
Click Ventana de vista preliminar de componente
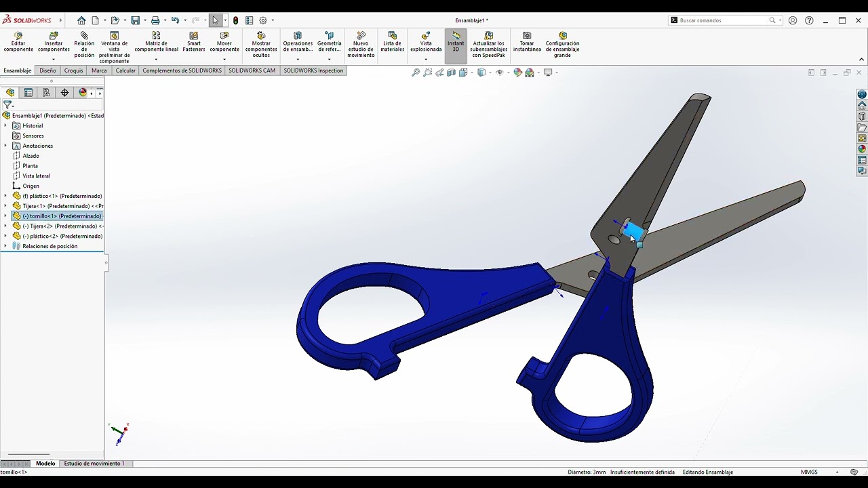[x=114, y=47]
